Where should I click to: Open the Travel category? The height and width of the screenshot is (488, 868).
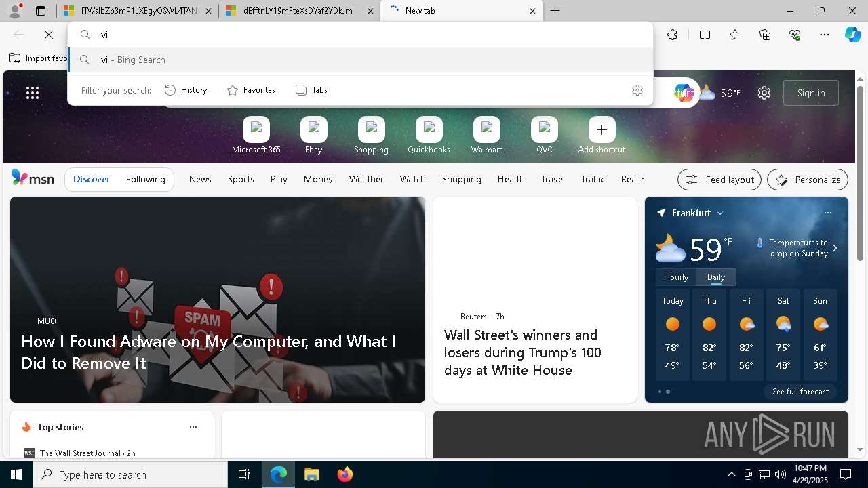coord(553,179)
